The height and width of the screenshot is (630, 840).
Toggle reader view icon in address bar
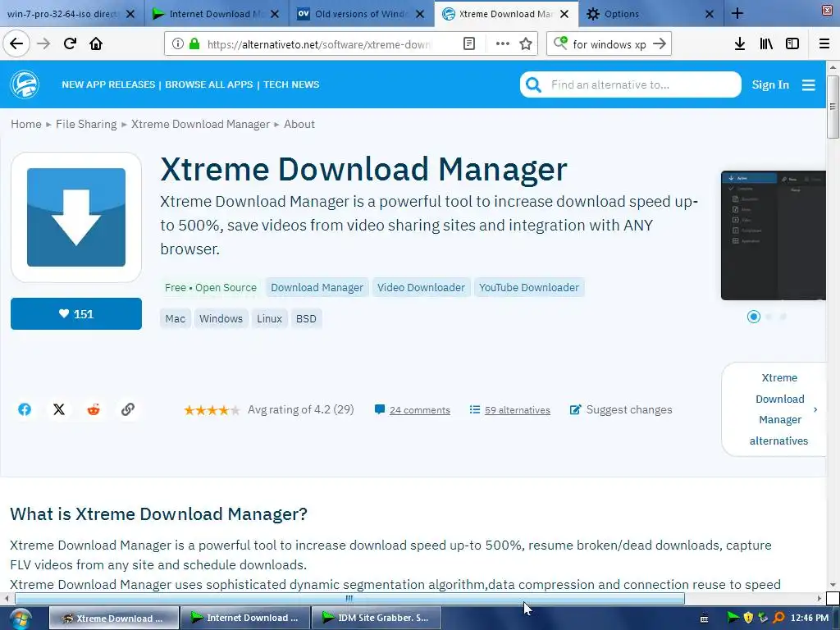[468, 44]
